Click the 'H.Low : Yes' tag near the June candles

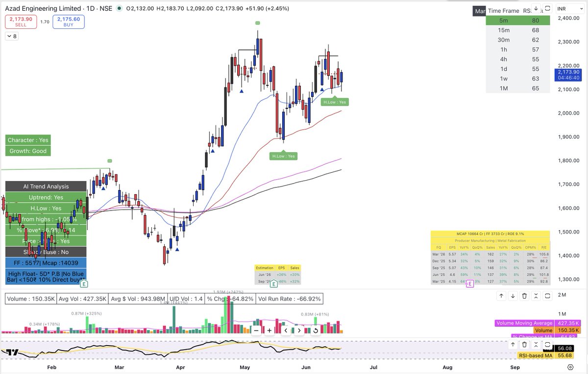(x=335, y=102)
